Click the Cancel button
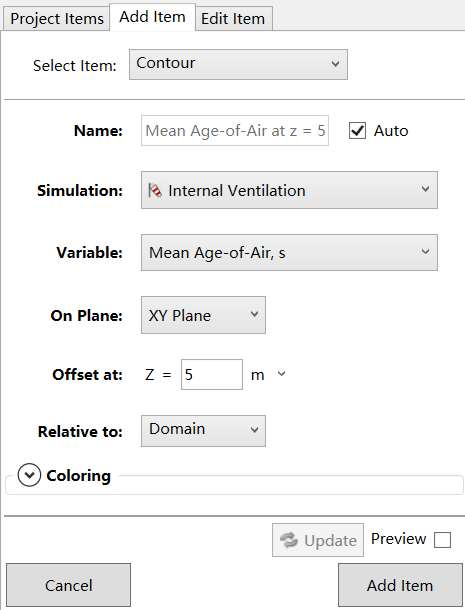Screen dimensions: 465x610 [68, 585]
